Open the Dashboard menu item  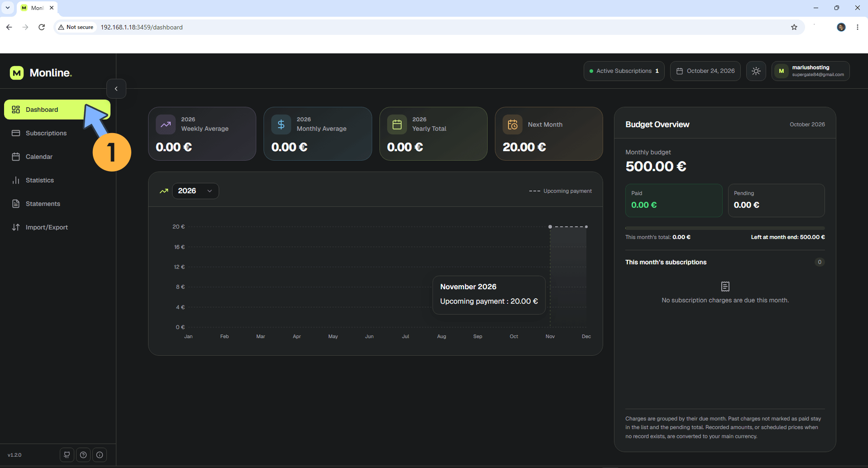pyautogui.click(x=57, y=110)
